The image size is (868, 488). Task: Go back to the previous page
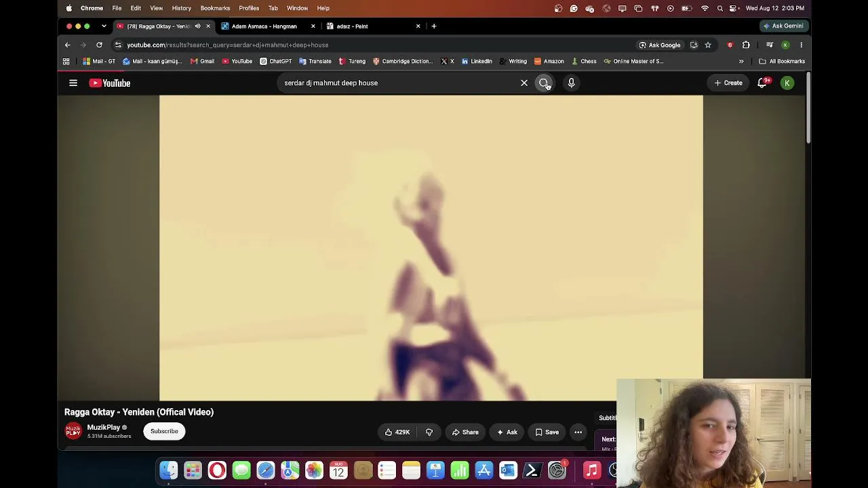(x=68, y=45)
